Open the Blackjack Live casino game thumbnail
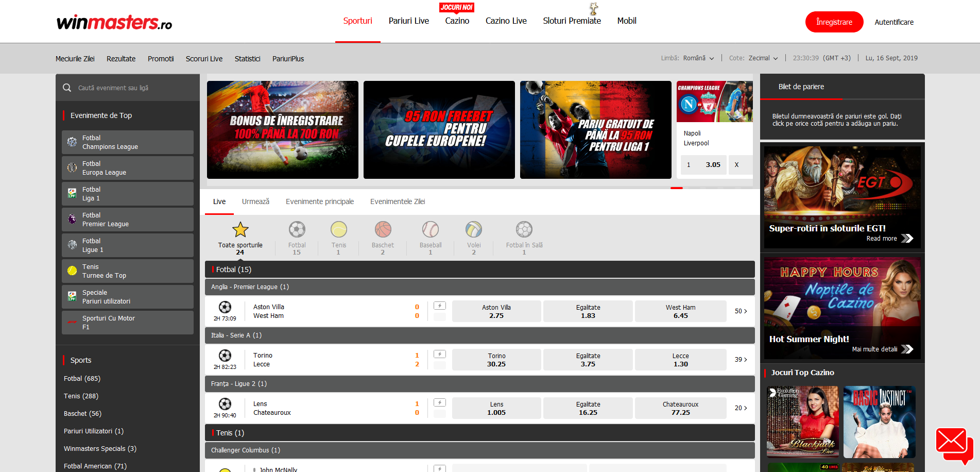Screen dimensions: 980x472 click(x=803, y=422)
